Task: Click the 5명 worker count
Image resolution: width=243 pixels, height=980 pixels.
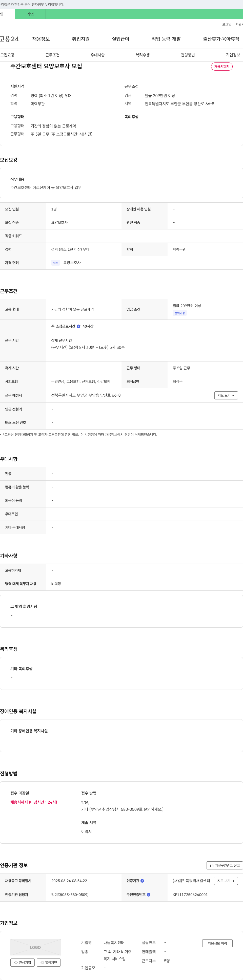Action: [x=167, y=961]
